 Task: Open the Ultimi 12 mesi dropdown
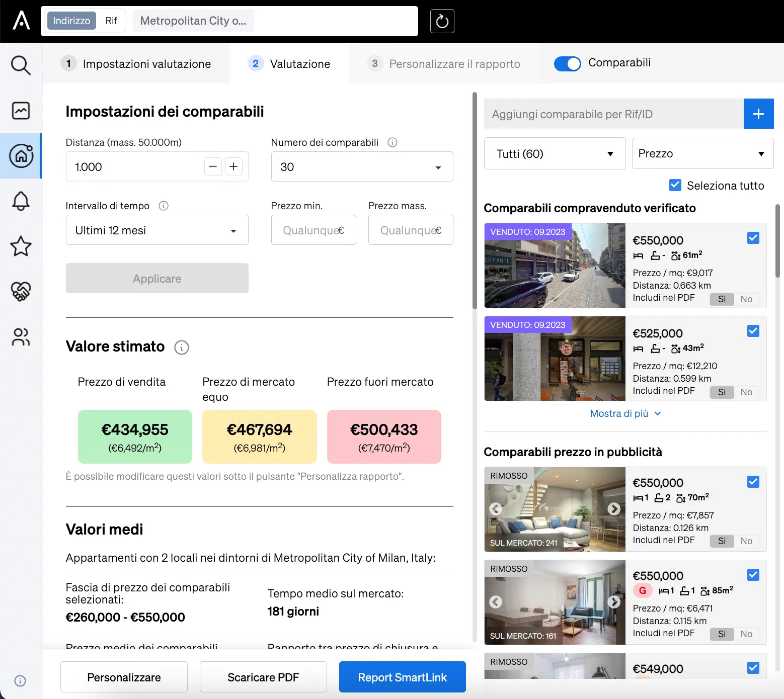pyautogui.click(x=157, y=230)
